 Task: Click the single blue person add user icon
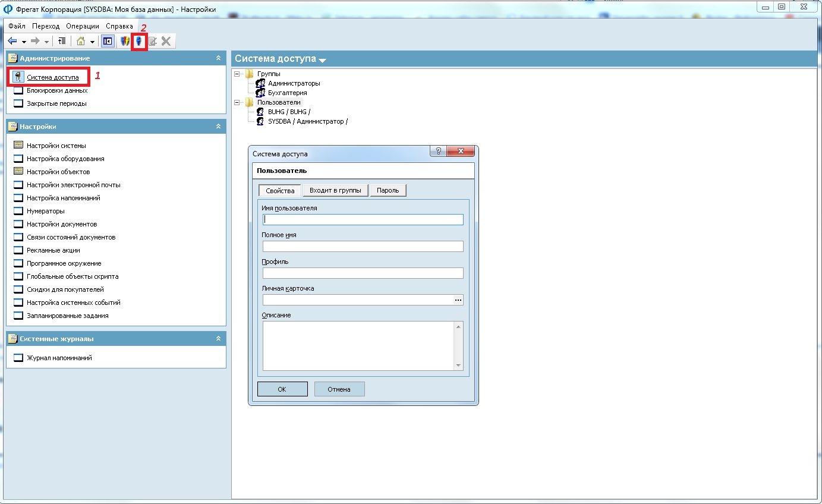tap(139, 41)
